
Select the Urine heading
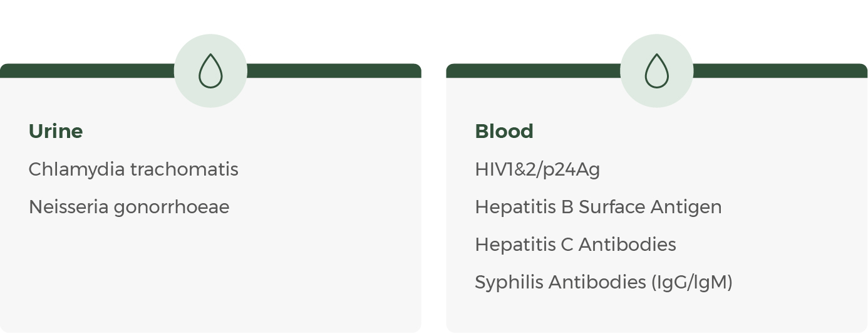pos(56,131)
